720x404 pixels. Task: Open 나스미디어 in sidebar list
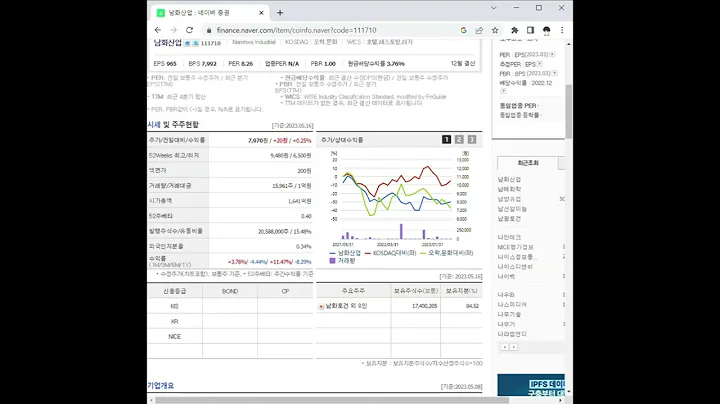point(512,304)
